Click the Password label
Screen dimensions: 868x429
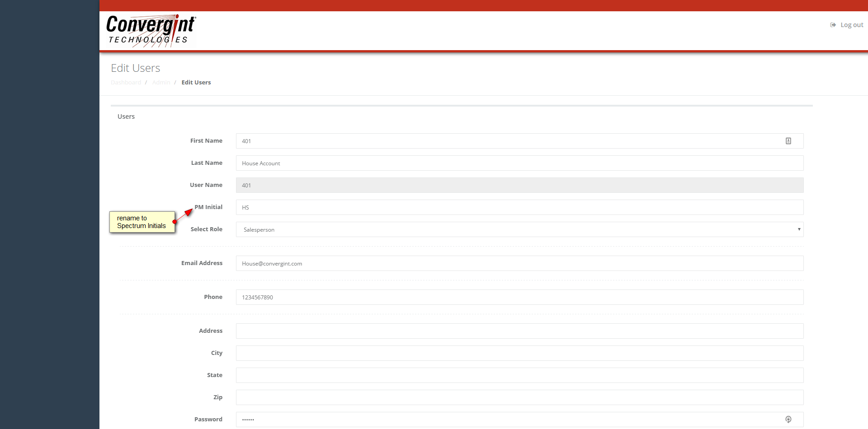[208, 419]
